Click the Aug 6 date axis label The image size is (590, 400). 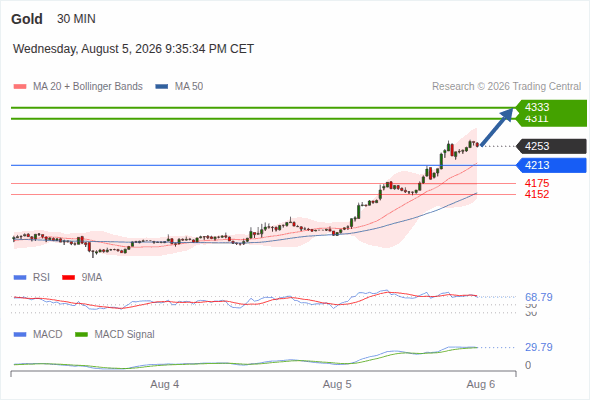pos(481,384)
